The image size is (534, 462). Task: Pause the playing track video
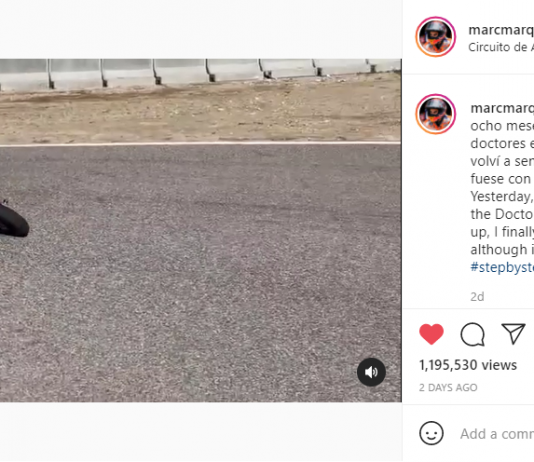tap(201, 230)
